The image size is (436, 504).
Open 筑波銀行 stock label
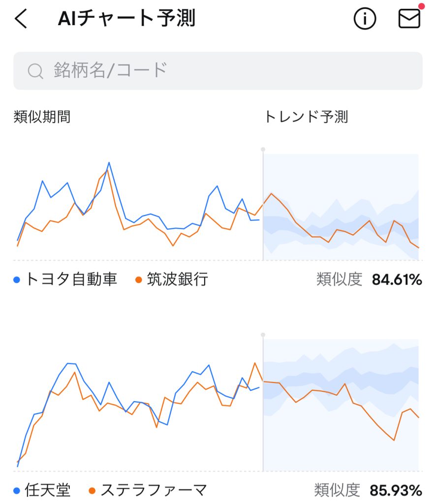pyautogui.click(x=177, y=280)
